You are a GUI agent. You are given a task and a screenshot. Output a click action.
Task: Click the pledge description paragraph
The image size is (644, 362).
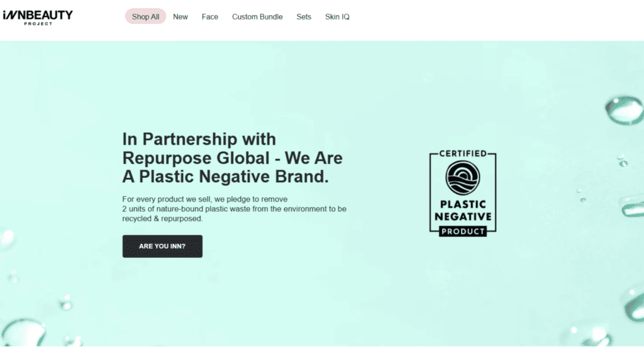point(234,209)
